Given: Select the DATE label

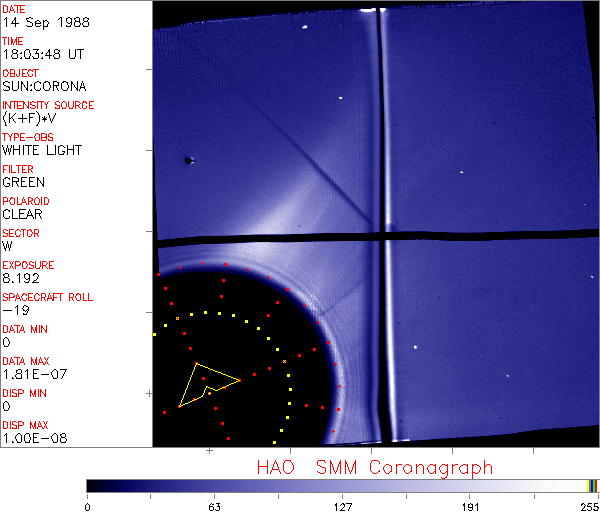Looking at the screenshot, I should point(15,9).
